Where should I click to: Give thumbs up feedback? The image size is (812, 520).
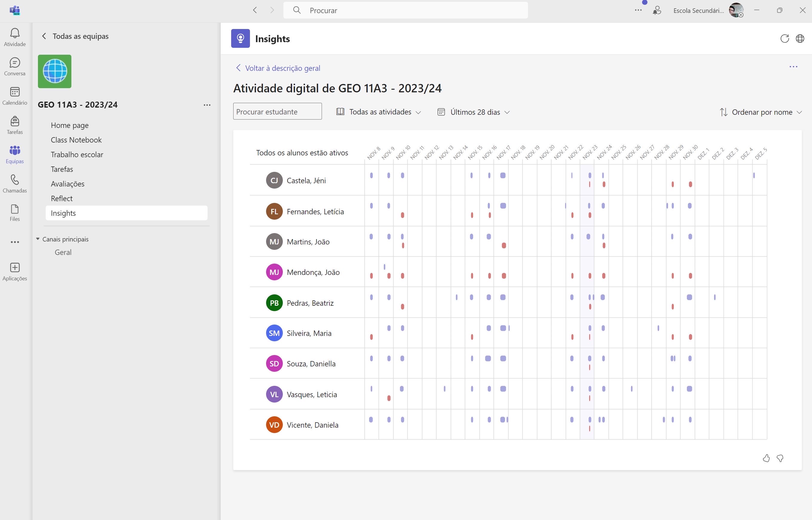point(766,458)
